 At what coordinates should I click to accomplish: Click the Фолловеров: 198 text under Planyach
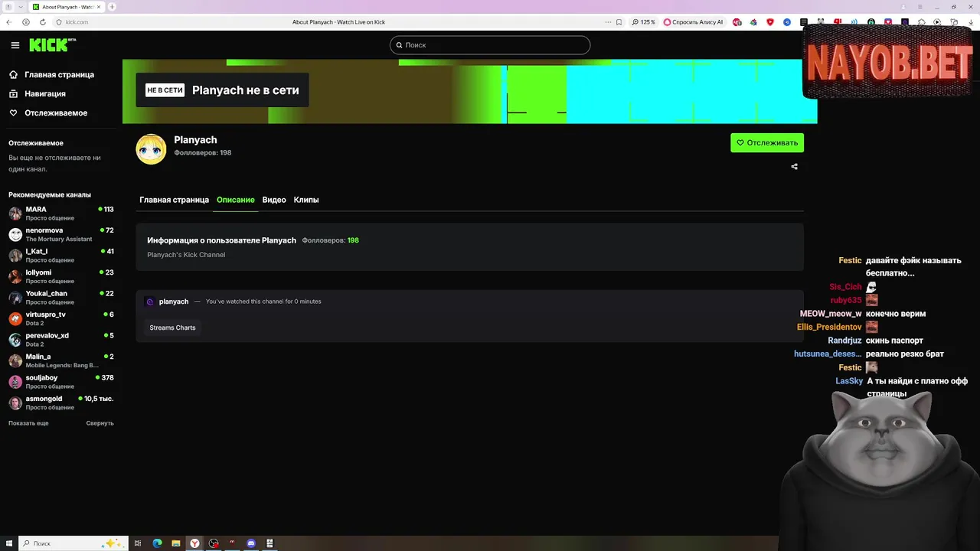click(x=203, y=153)
